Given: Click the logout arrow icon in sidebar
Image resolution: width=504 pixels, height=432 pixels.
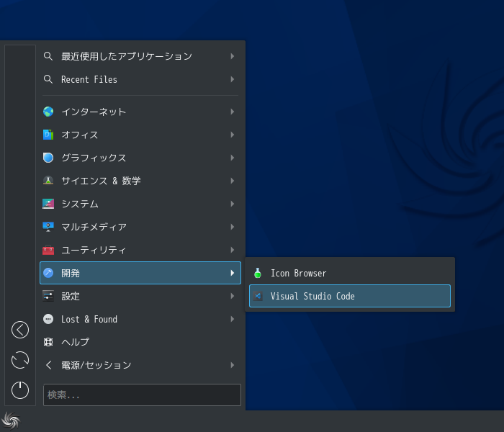Looking at the screenshot, I should [x=20, y=330].
